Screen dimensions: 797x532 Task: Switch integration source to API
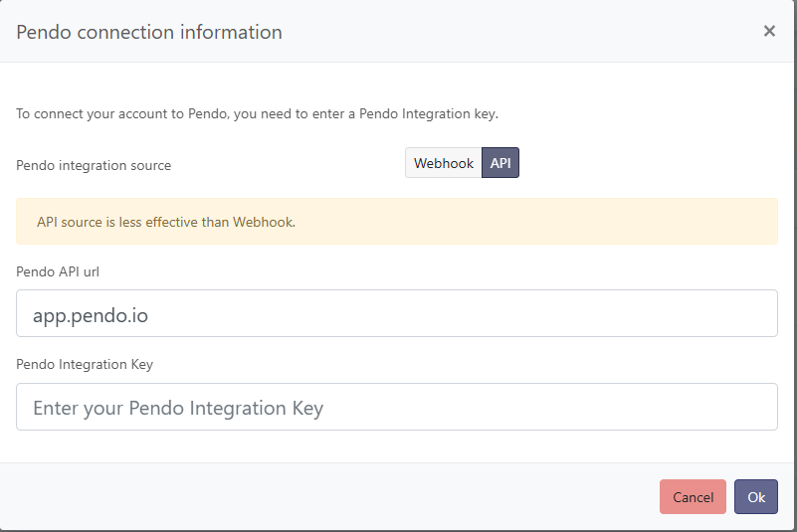click(500, 163)
